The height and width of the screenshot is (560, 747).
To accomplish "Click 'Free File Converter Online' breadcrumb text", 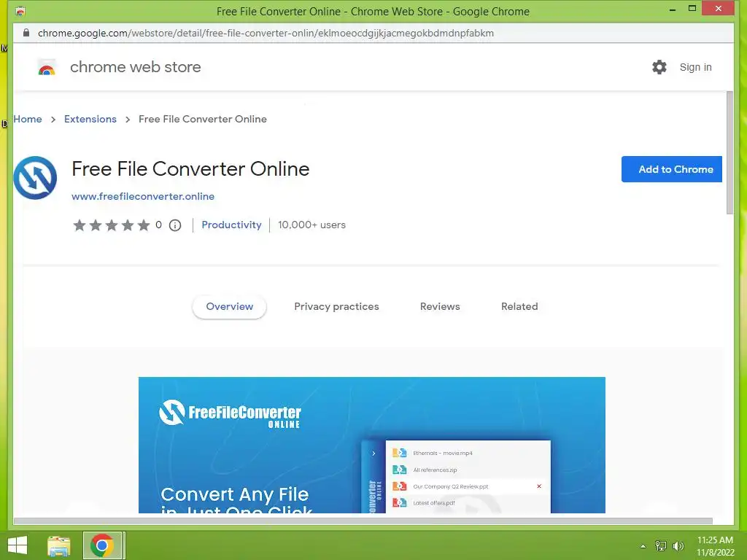I will pyautogui.click(x=203, y=119).
